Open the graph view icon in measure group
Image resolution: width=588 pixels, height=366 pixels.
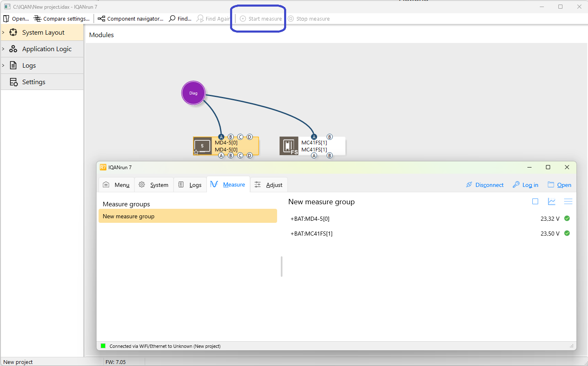click(551, 201)
